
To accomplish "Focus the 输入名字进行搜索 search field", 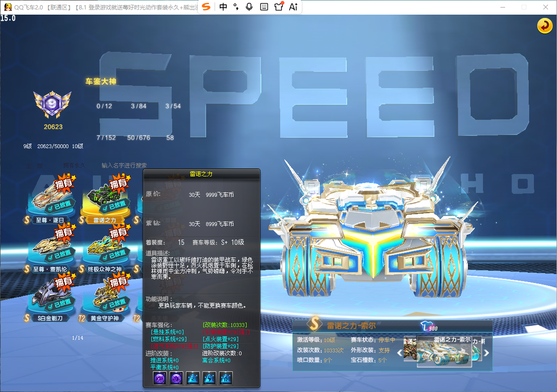I will [x=124, y=166].
